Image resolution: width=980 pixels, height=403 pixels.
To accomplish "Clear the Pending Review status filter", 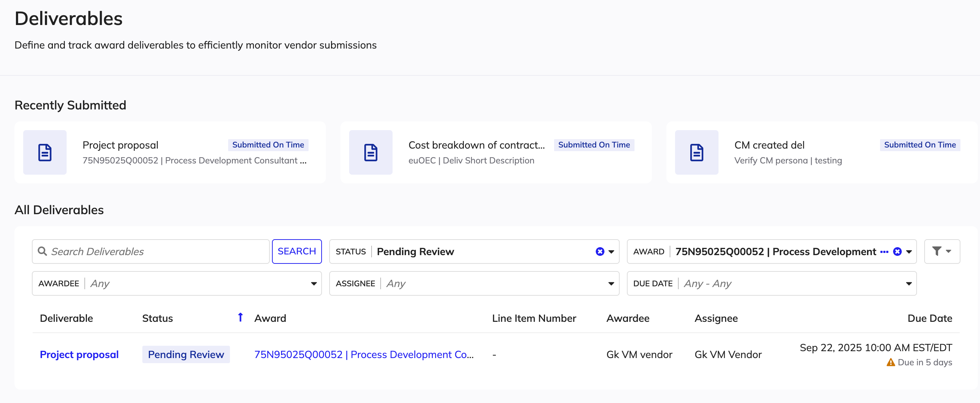I will point(600,252).
